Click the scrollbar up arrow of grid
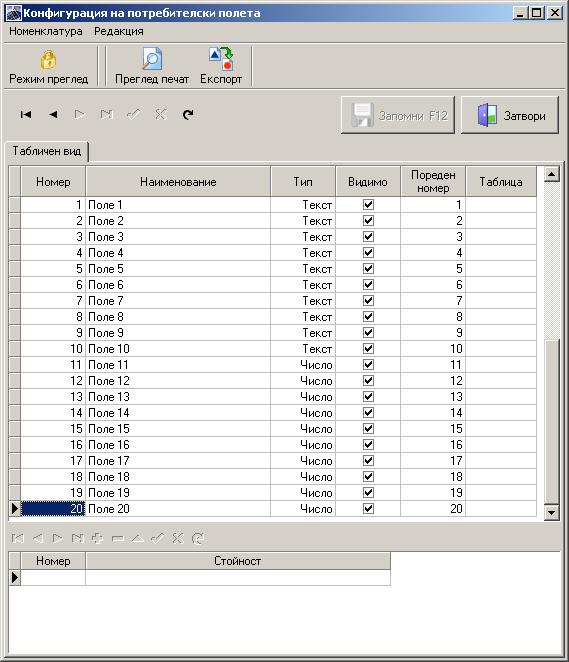569x662 pixels. pos(552,174)
